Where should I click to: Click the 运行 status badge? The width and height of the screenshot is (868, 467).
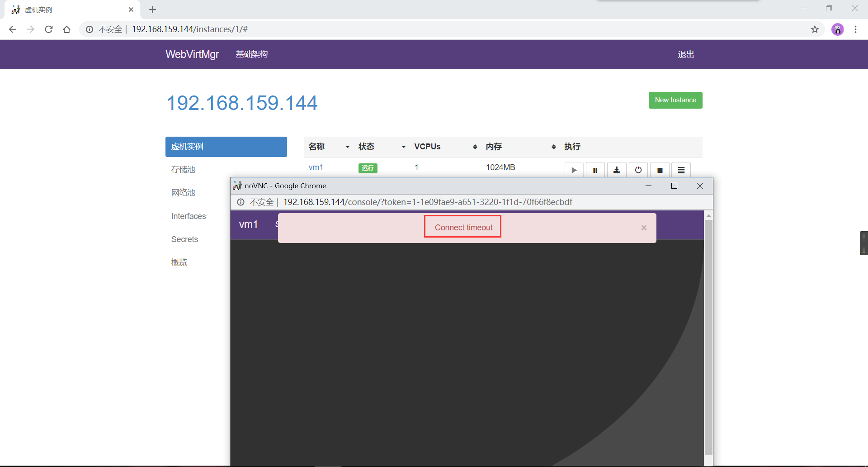[368, 168]
